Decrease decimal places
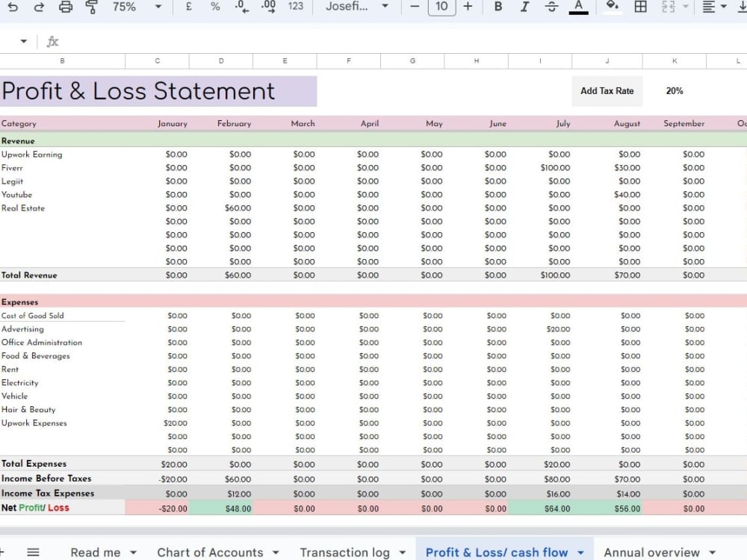747x560 pixels. pos(242,7)
